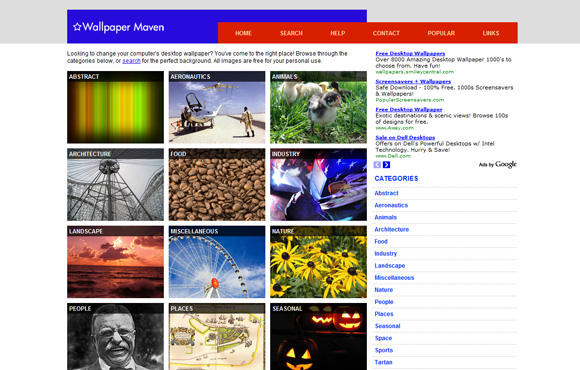
Task: Select Abstract in the Categories list
Action: pyautogui.click(x=386, y=193)
